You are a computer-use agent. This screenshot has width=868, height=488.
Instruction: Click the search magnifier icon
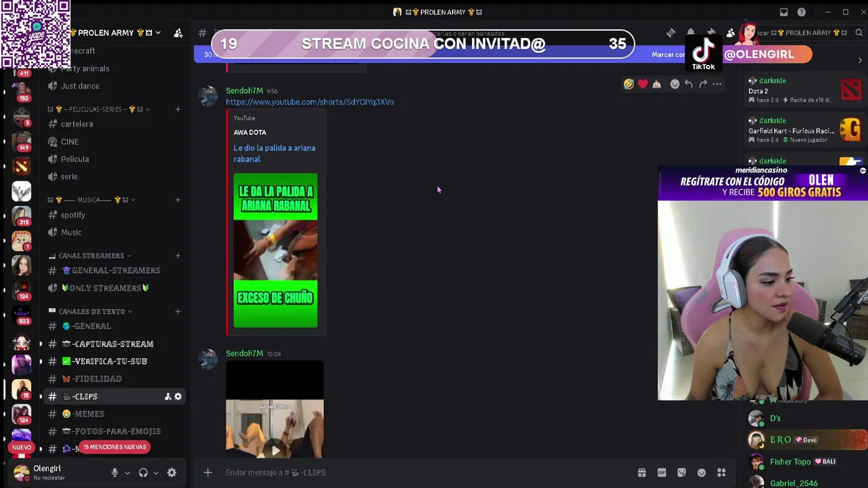coord(859,33)
